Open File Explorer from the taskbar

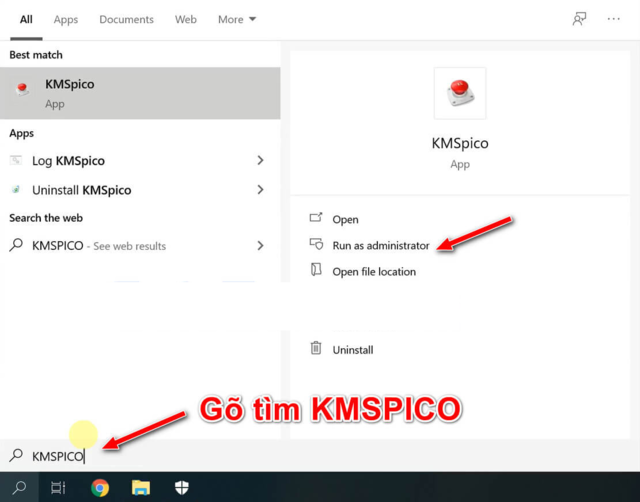[x=141, y=487]
